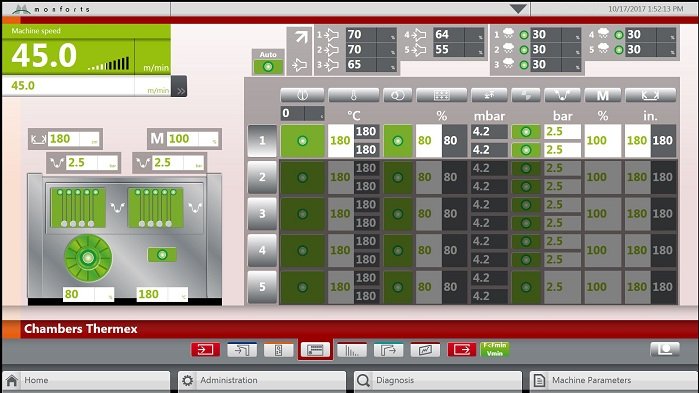Screen dimensions: 699x393
Task: Toggle chamber 1 main enable switch
Action: (302, 141)
